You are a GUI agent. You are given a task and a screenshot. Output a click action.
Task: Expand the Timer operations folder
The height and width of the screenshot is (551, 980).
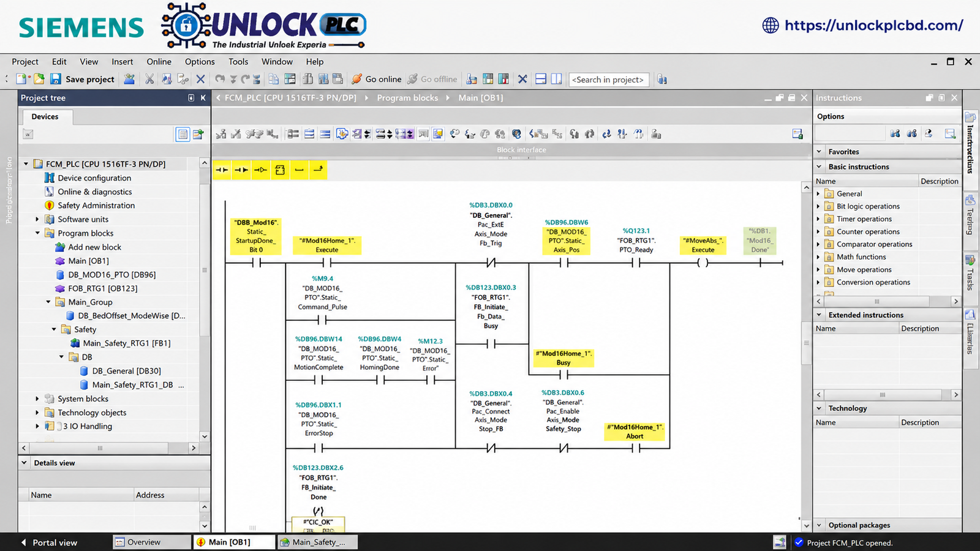coord(818,219)
